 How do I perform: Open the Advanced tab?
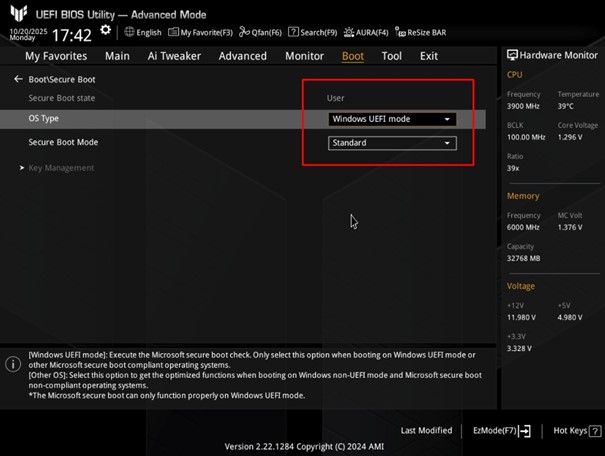(x=242, y=57)
